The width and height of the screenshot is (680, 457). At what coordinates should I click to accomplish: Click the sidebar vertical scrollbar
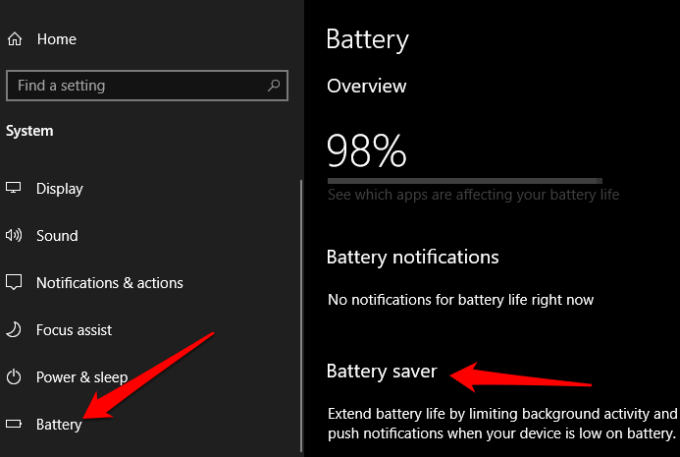tap(301, 300)
